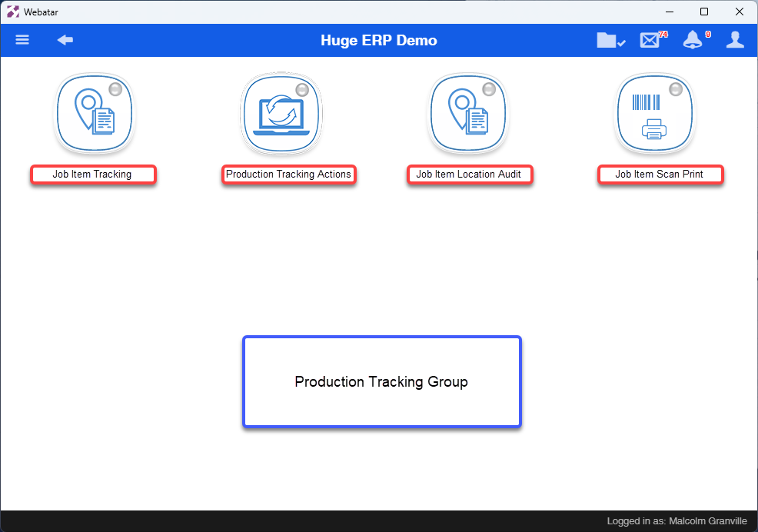Go back with the left arrow
This screenshot has height=532, width=758.
(x=65, y=40)
